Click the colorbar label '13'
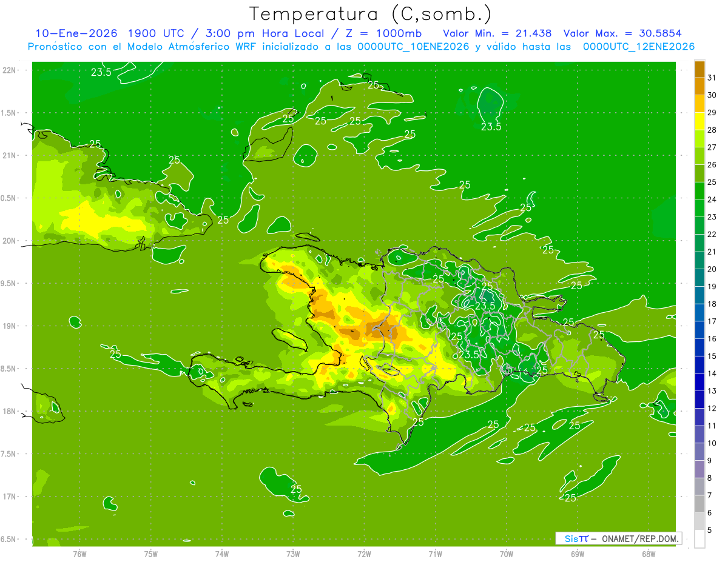Screen dimensions: 728x562 712,391
